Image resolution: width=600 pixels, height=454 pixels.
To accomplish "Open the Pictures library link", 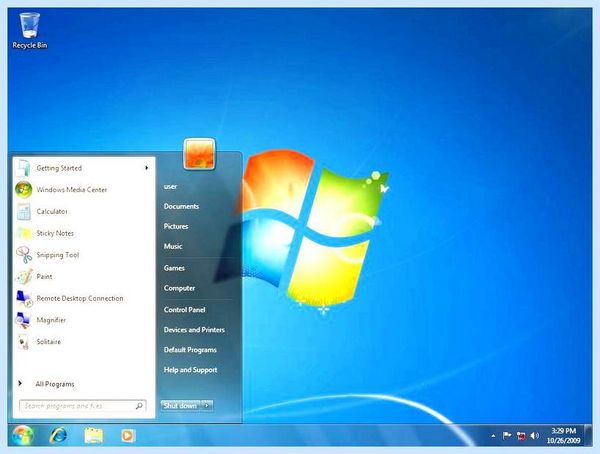I will pyautogui.click(x=176, y=226).
